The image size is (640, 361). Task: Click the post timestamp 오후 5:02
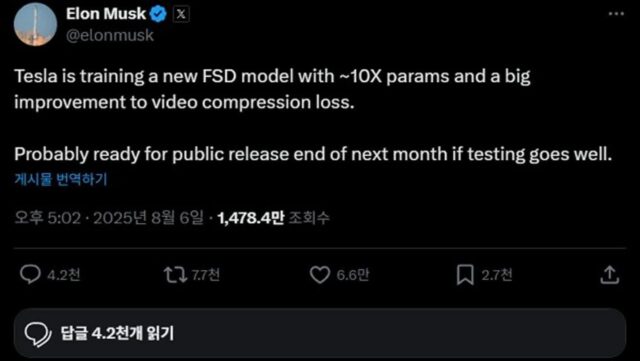(48, 218)
